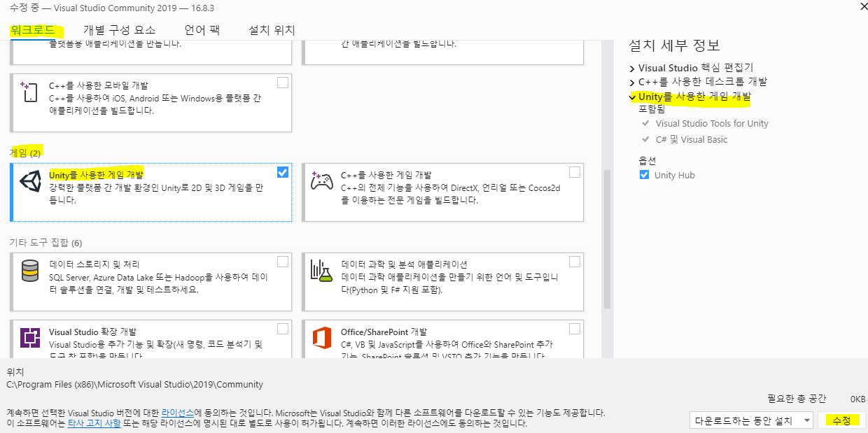Screen dimensions: 868x433
Task: Click the Office/SharePoint 개발 card title
Action: (384, 332)
